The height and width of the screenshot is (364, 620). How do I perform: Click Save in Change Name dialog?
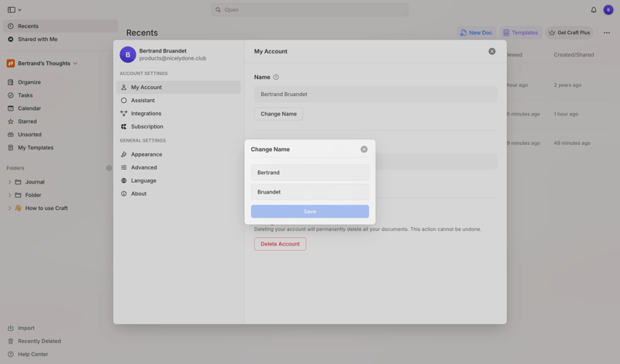309,211
